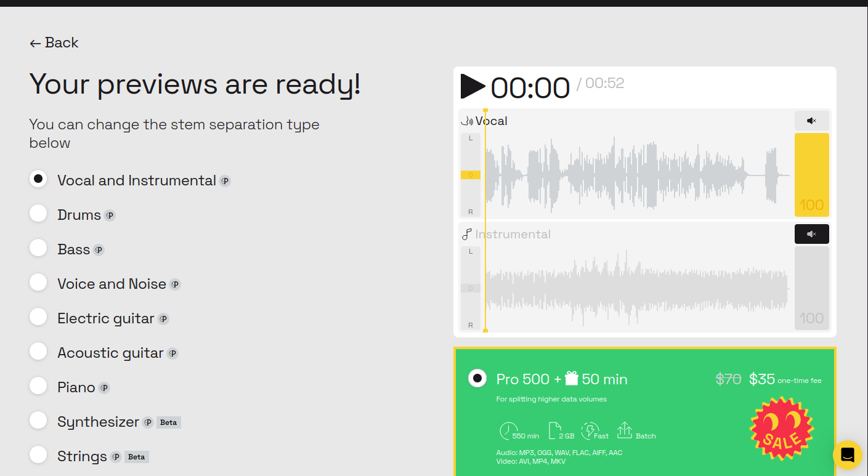
Task: Click the microphone icon beside Vocal
Action: pos(468,120)
